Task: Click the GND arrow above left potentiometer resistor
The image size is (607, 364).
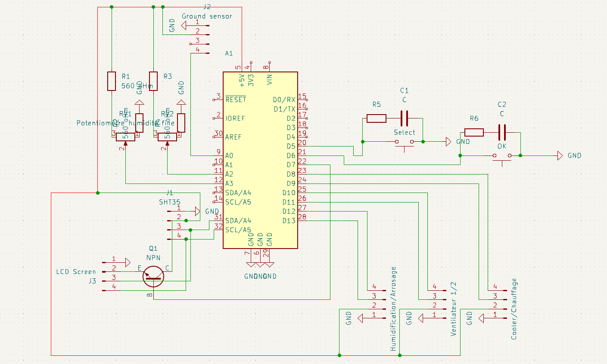Action: [139, 103]
